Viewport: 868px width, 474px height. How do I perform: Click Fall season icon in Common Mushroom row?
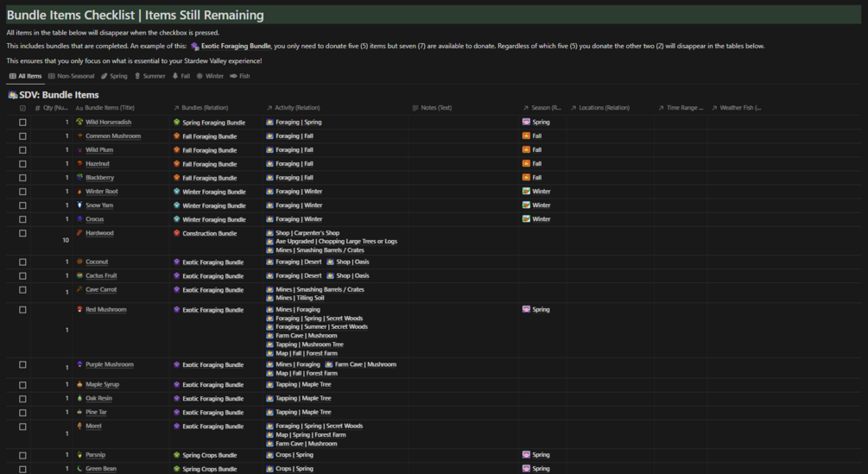pos(526,136)
